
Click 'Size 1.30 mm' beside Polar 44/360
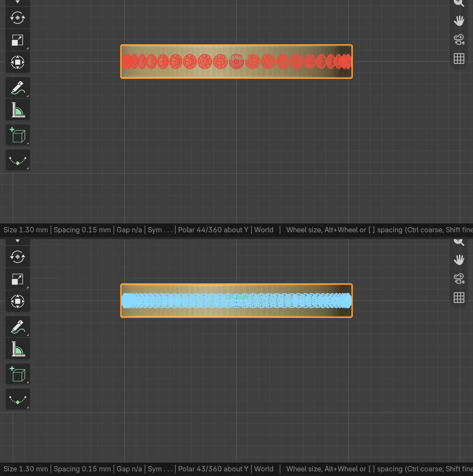point(26,230)
